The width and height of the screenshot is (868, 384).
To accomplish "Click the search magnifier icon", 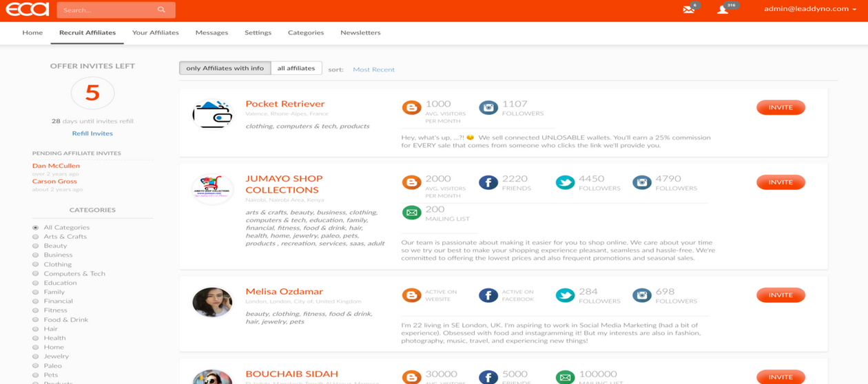I will (161, 10).
